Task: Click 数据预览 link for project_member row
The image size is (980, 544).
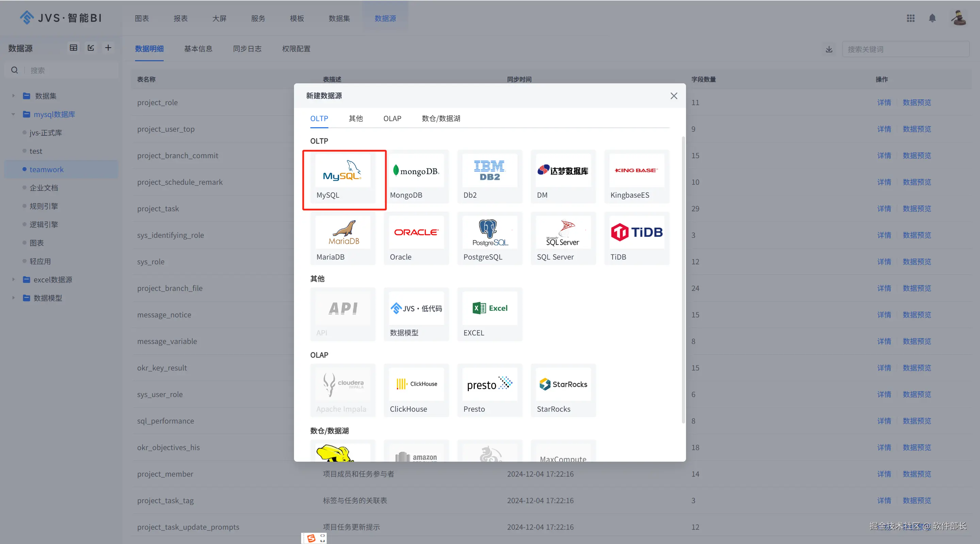Action: 916,474
